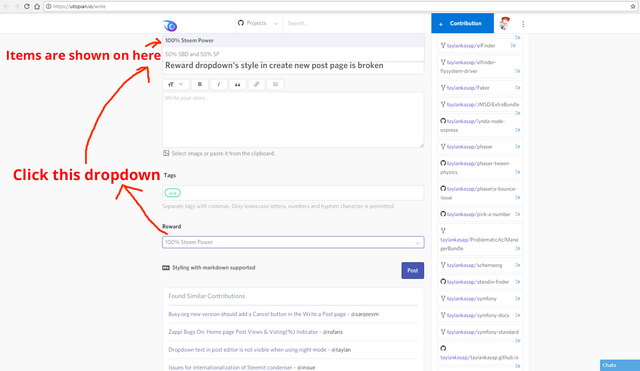Open the Busy.org Cancel button contribution link
Image resolution: width=640 pixels, height=371 pixels.
click(x=257, y=314)
